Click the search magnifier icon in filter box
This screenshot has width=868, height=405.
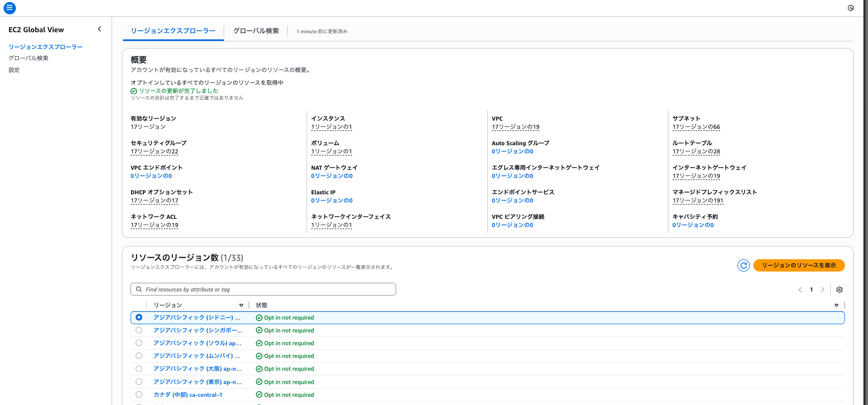pyautogui.click(x=139, y=289)
